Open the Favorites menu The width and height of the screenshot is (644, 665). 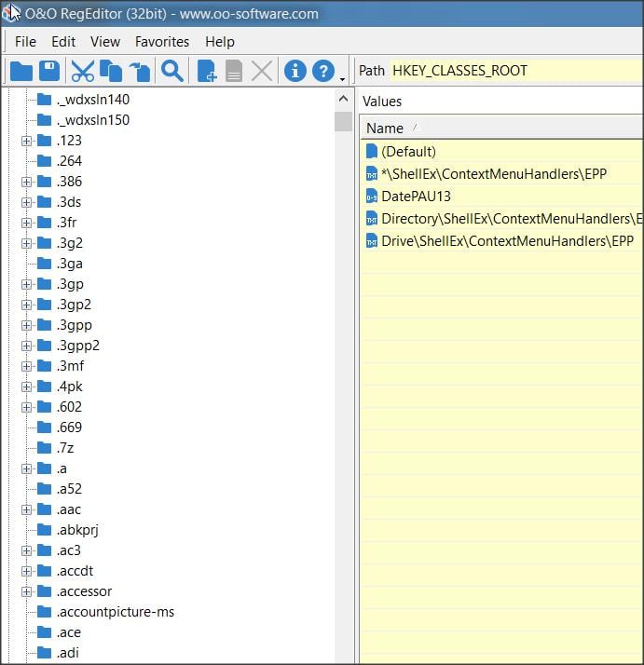[162, 42]
